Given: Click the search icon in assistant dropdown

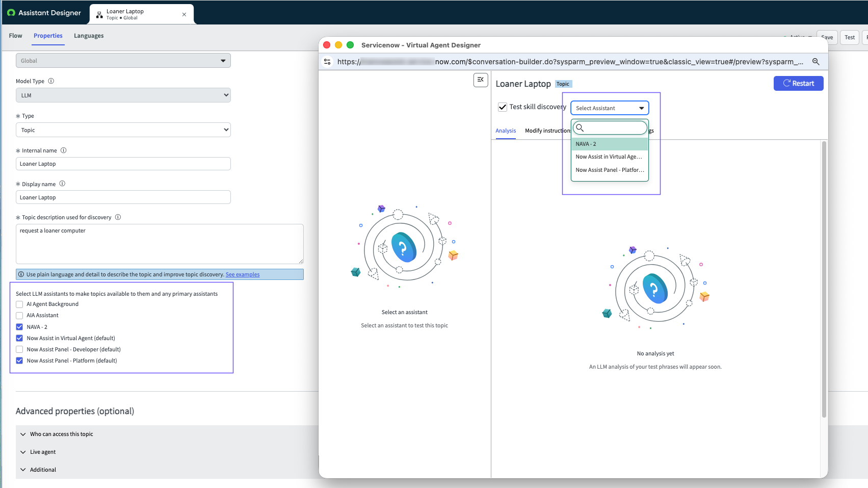Looking at the screenshot, I should pyautogui.click(x=580, y=127).
